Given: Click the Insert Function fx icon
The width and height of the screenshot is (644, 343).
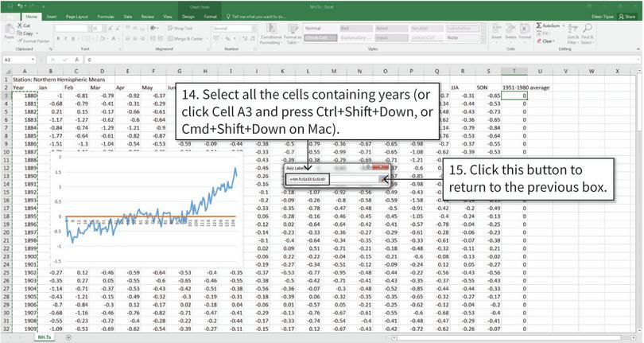Looking at the screenshot, I should tap(76, 60).
